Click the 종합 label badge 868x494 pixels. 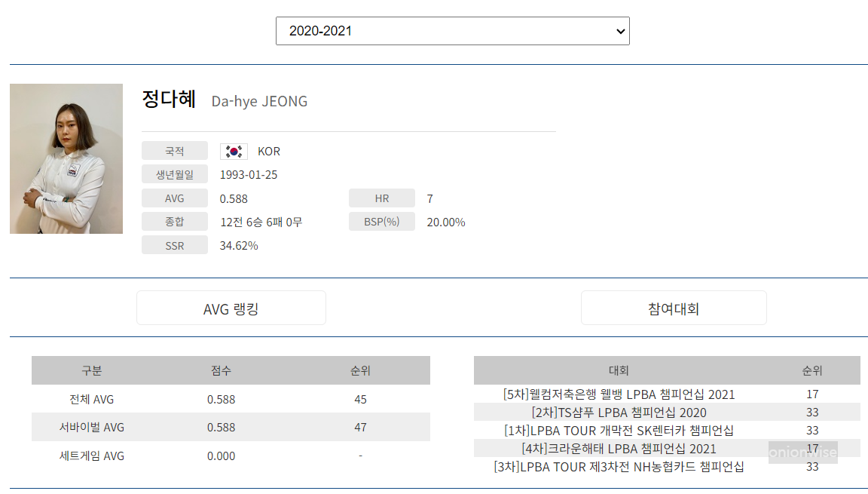point(175,221)
